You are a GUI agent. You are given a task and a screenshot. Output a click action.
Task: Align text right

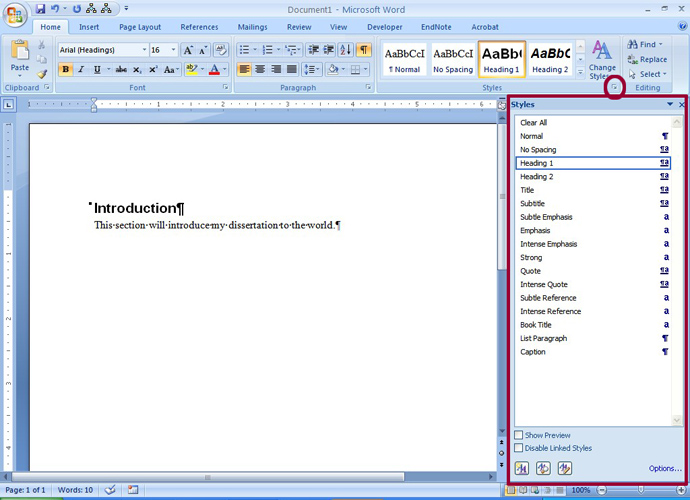click(x=276, y=69)
